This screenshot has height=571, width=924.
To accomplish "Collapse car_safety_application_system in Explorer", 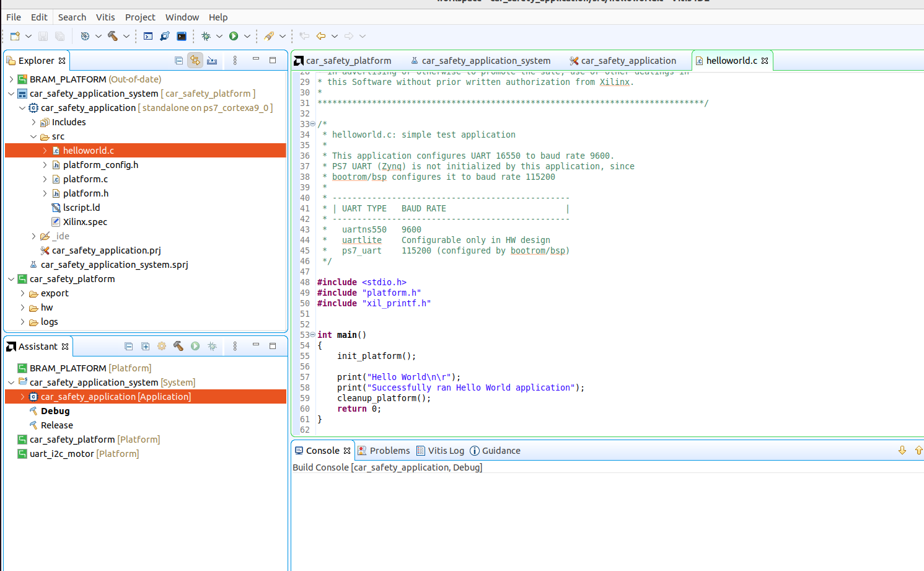I will coord(11,94).
